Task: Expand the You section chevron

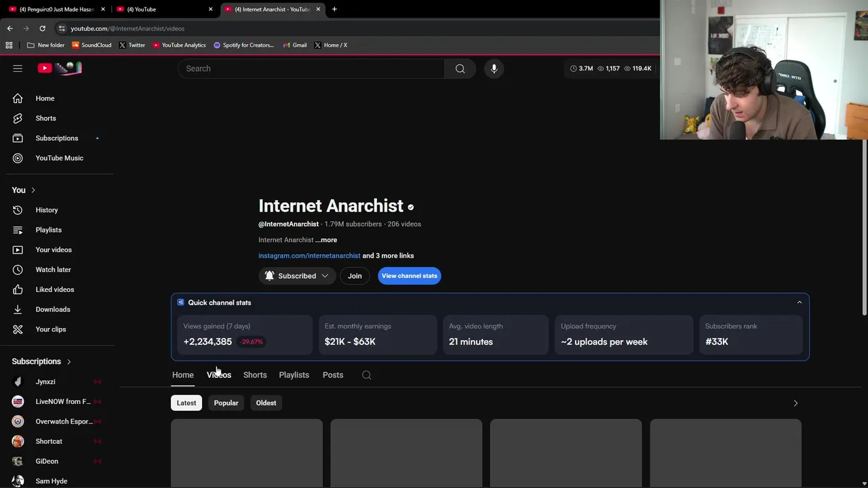Action: click(33, 190)
